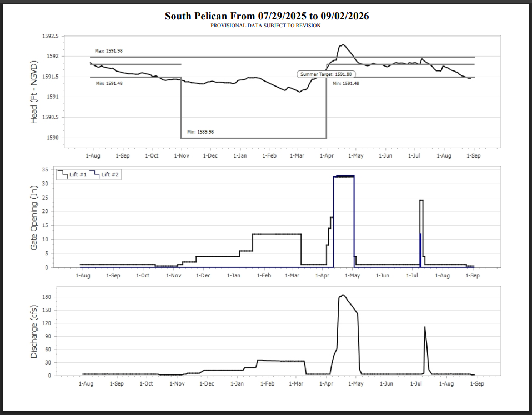The image size is (532, 415).
Task: Click the 60 tick on Discharge axis
Action: tap(48, 350)
